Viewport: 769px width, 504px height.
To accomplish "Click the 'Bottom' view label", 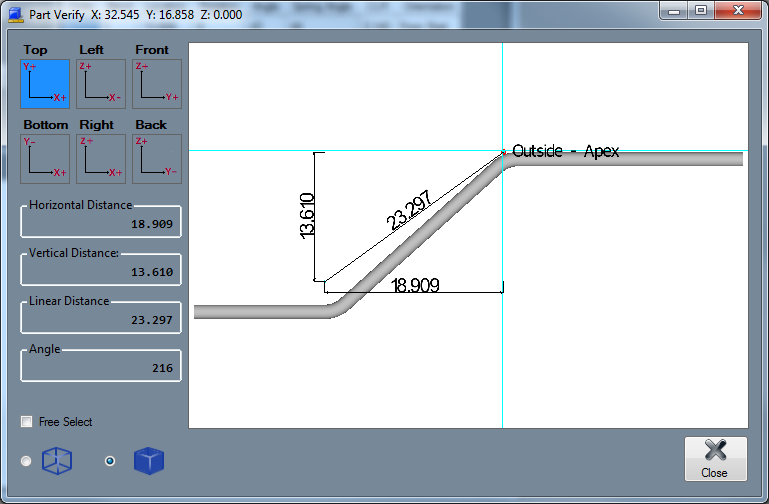I will pyautogui.click(x=46, y=125).
